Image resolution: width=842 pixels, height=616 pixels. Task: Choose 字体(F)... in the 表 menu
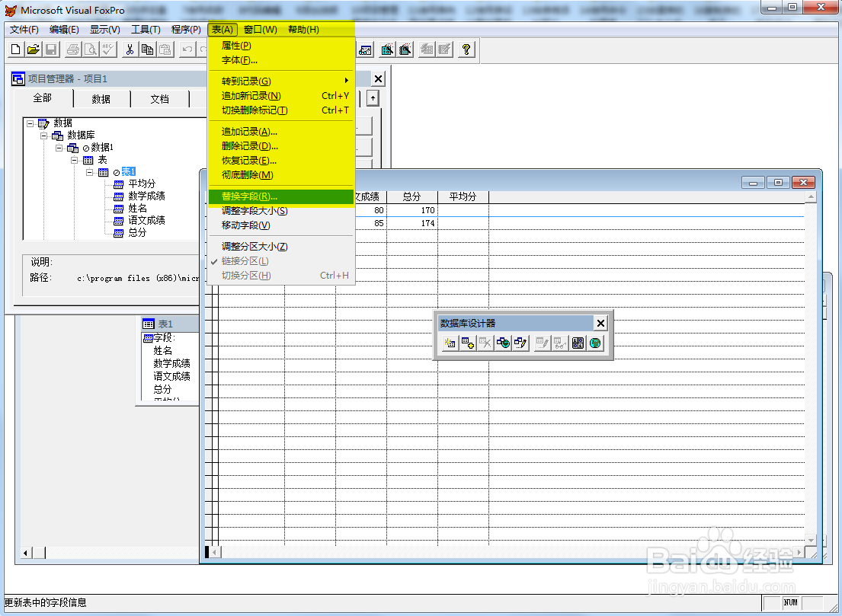281,60
